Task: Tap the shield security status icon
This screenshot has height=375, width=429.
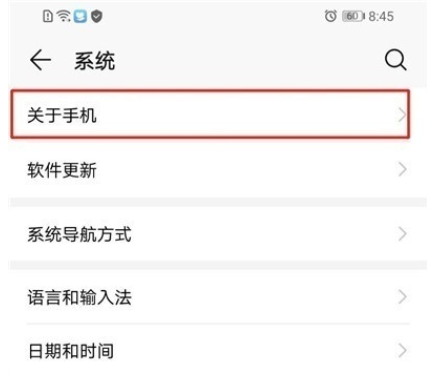Action: 97,16
